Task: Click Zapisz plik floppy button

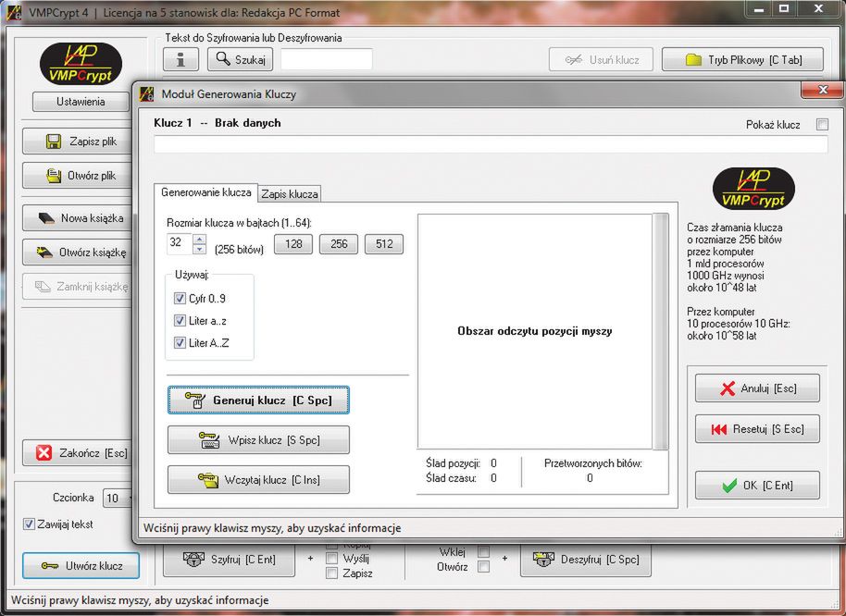Action: [x=77, y=142]
